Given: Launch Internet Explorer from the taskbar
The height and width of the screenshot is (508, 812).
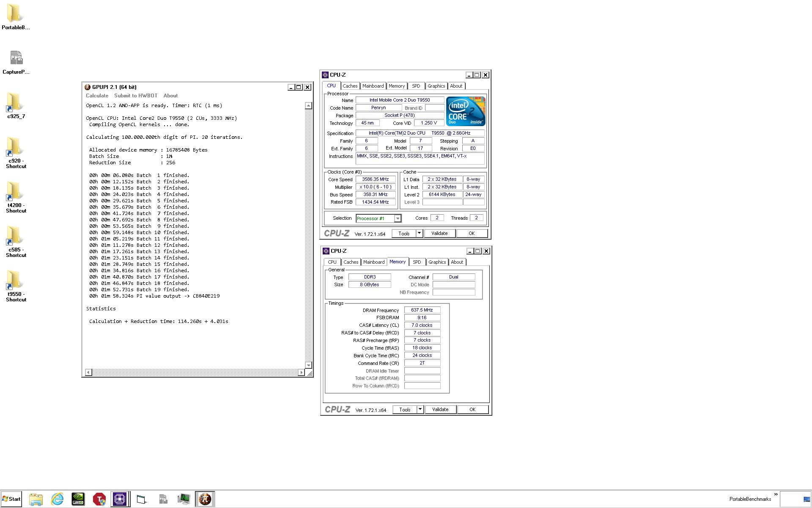Looking at the screenshot, I should point(57,499).
